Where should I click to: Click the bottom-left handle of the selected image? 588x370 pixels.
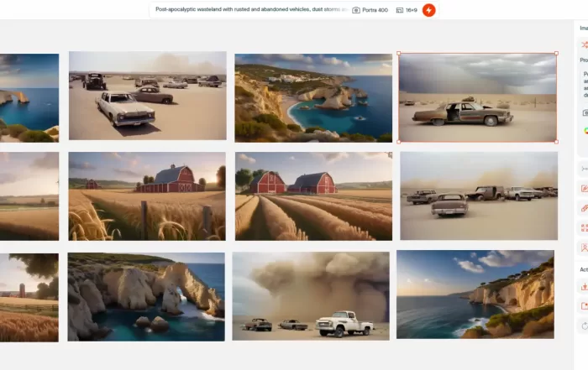(399, 142)
